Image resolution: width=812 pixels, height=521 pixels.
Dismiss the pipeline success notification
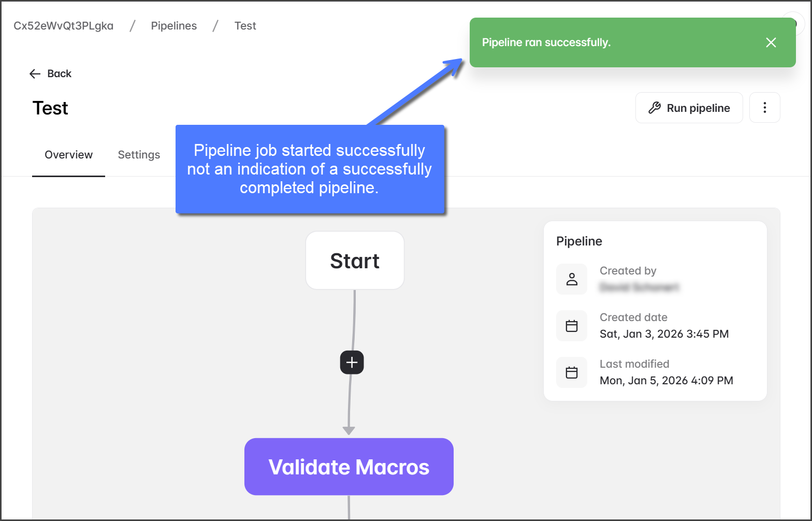(771, 42)
